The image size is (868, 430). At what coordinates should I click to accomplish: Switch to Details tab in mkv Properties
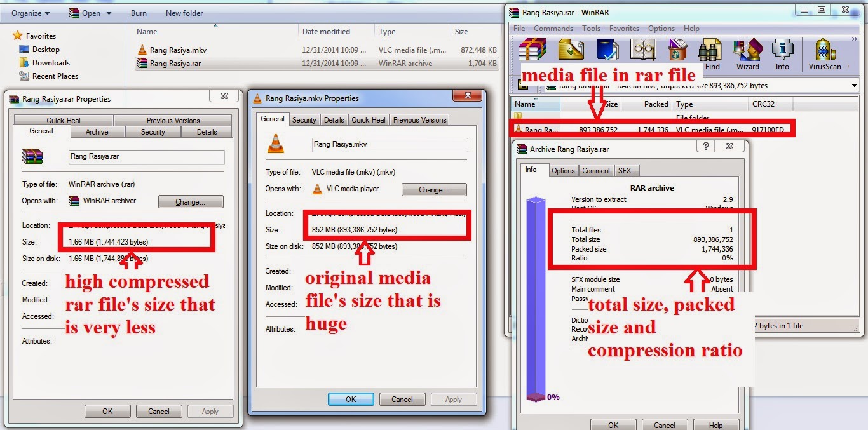point(334,120)
